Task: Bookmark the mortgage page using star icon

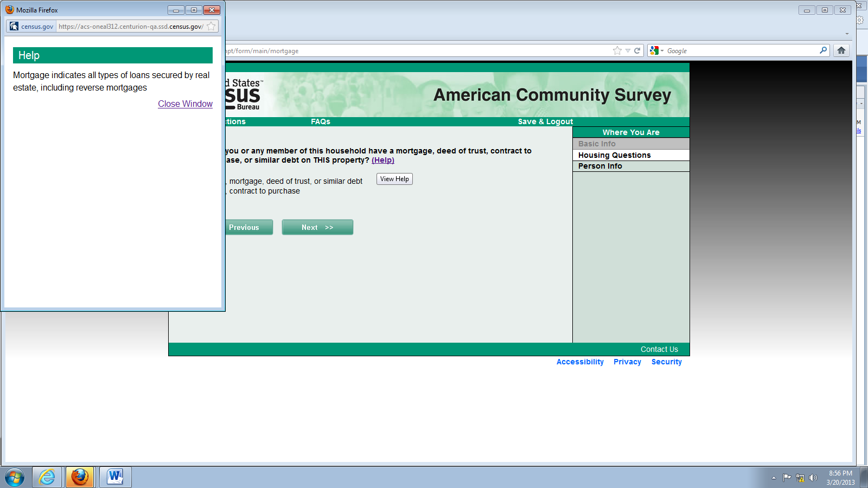Action: click(617, 50)
